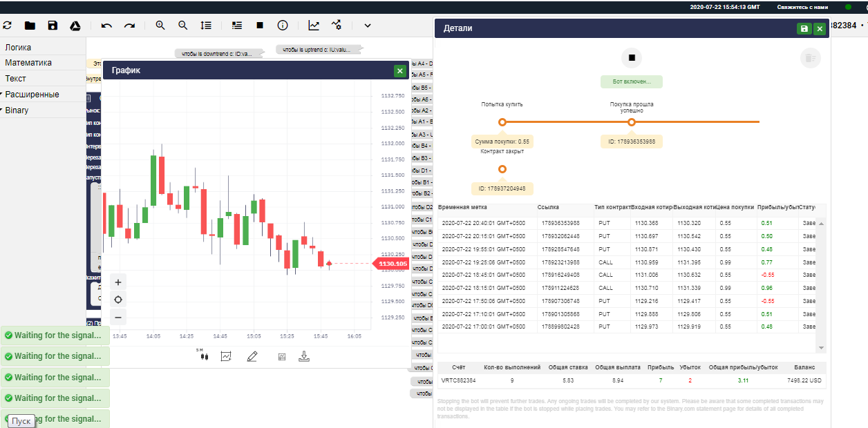
Task: Select the trade row with reference 178936353988
Action: click(x=627, y=223)
